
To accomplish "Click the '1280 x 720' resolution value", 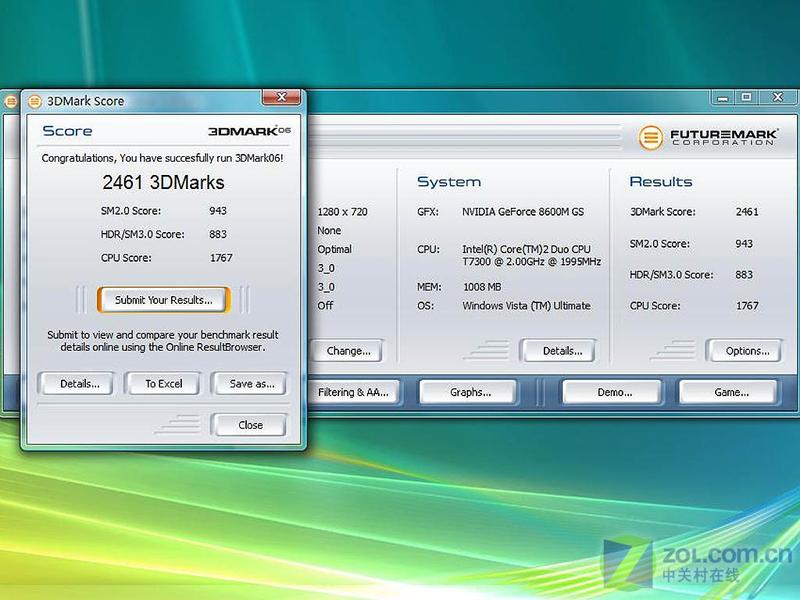I will pyautogui.click(x=342, y=212).
